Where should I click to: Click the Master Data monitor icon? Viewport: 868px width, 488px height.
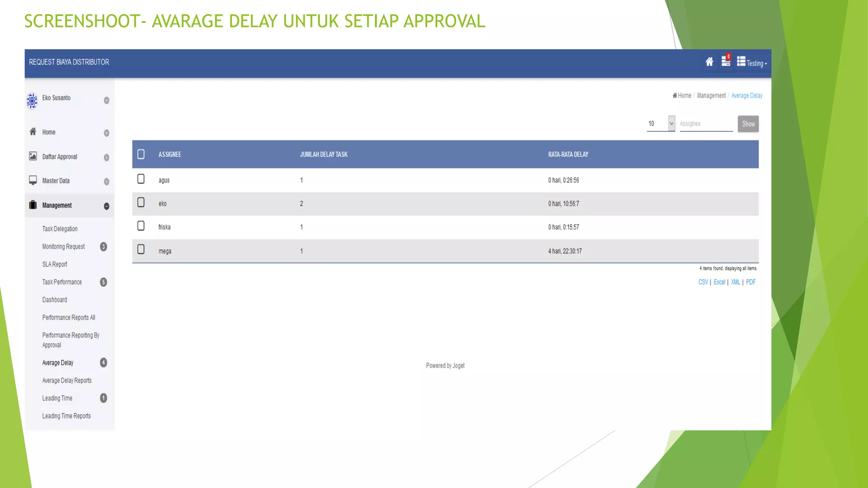[33, 180]
